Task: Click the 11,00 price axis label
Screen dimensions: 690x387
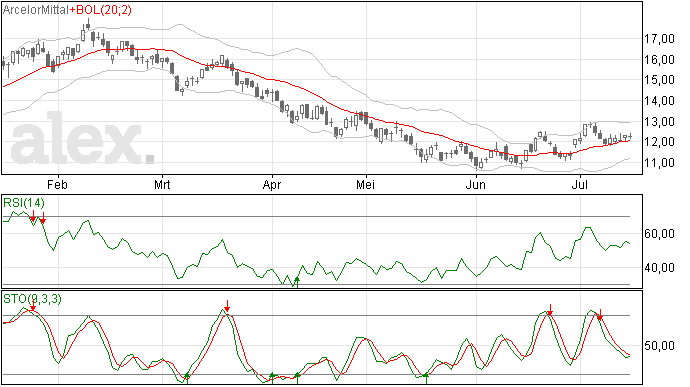Action: click(x=659, y=162)
